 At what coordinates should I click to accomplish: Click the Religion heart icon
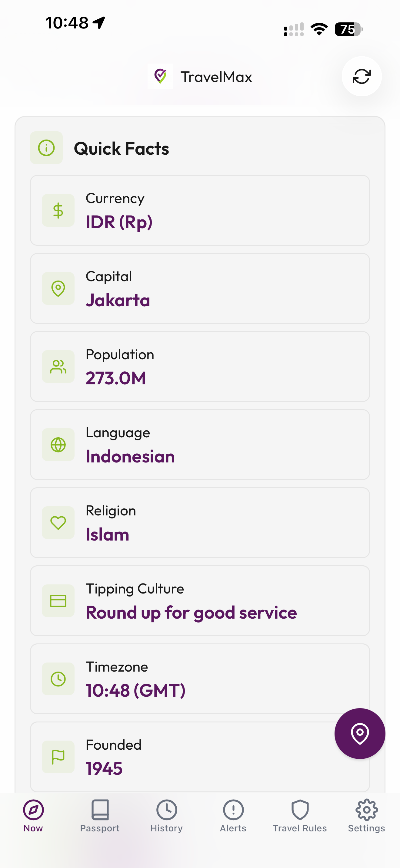pos(58,523)
